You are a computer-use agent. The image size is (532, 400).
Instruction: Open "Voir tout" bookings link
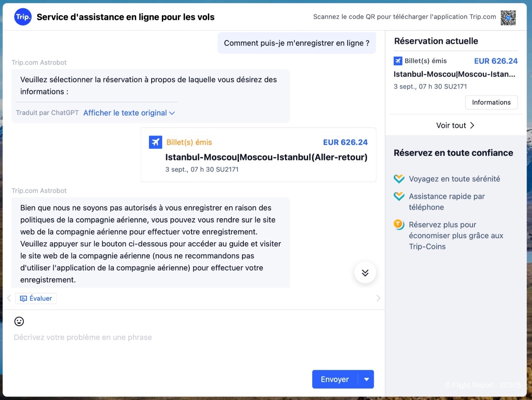(456, 125)
